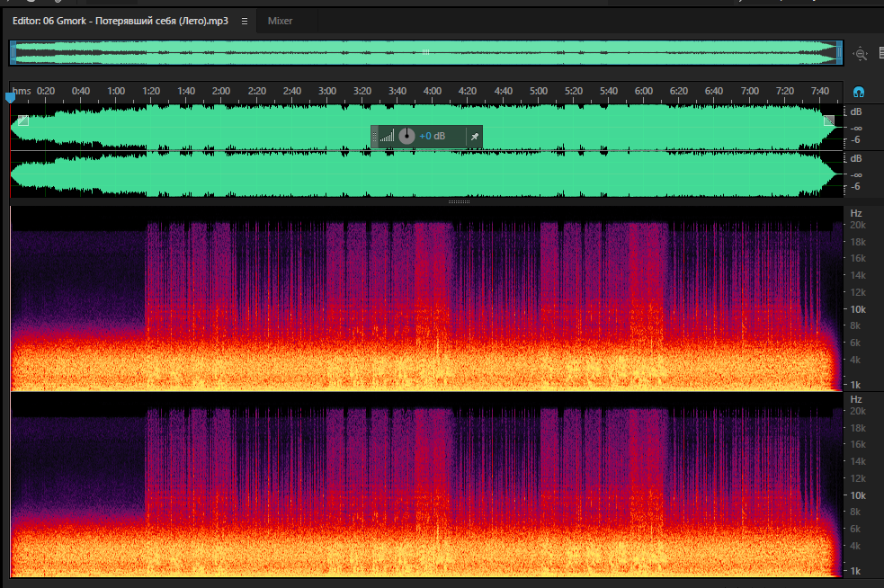Image resolution: width=884 pixels, height=588 pixels.
Task: Click the 2:20 mark on the time ruler
Action: pyautogui.click(x=257, y=91)
